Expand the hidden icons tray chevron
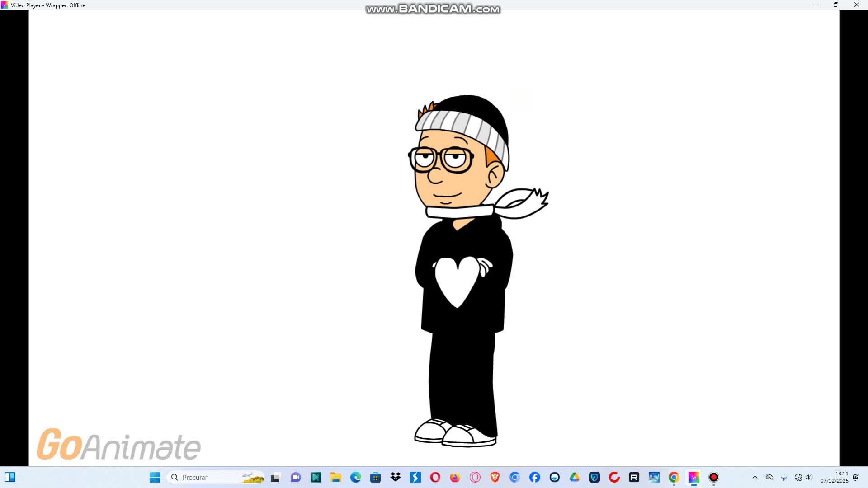This screenshot has width=868, height=488. click(x=755, y=477)
